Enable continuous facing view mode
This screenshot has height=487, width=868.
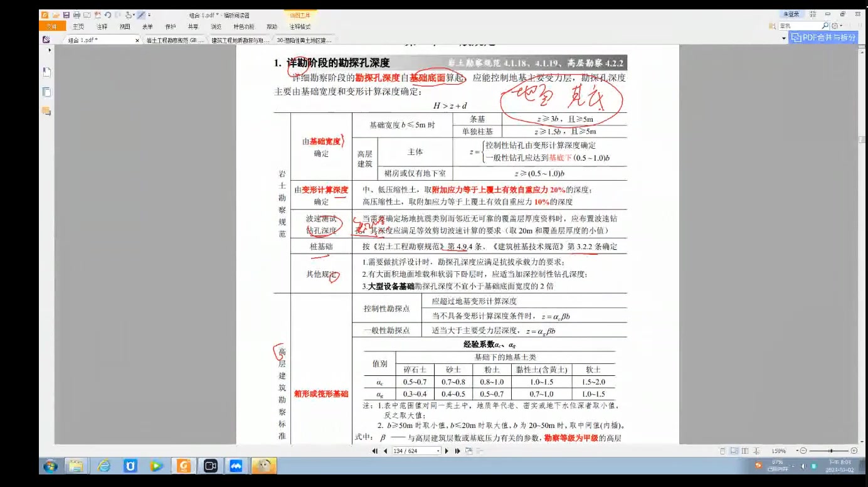pyautogui.click(x=756, y=451)
